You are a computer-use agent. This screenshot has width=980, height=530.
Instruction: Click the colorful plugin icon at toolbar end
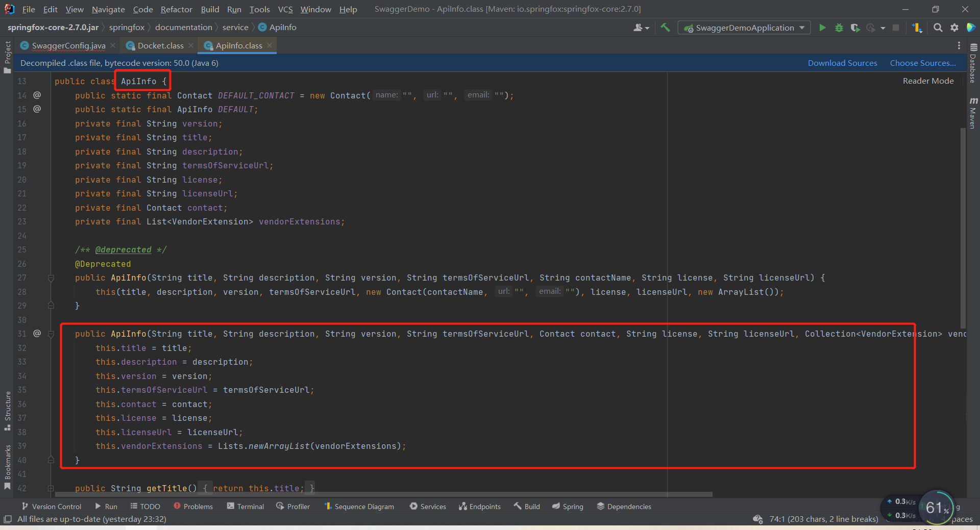(x=971, y=28)
